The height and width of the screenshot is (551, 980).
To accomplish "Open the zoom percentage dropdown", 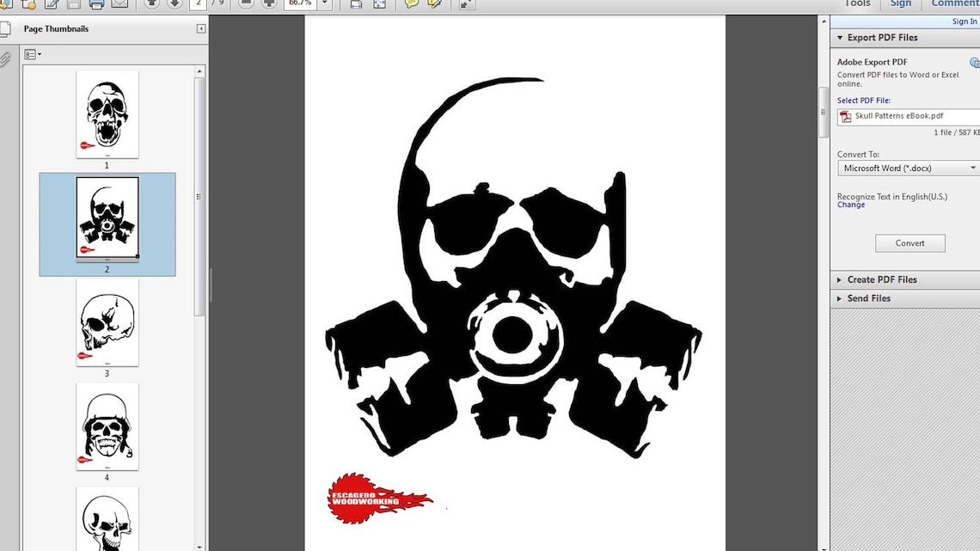I will (x=322, y=3).
